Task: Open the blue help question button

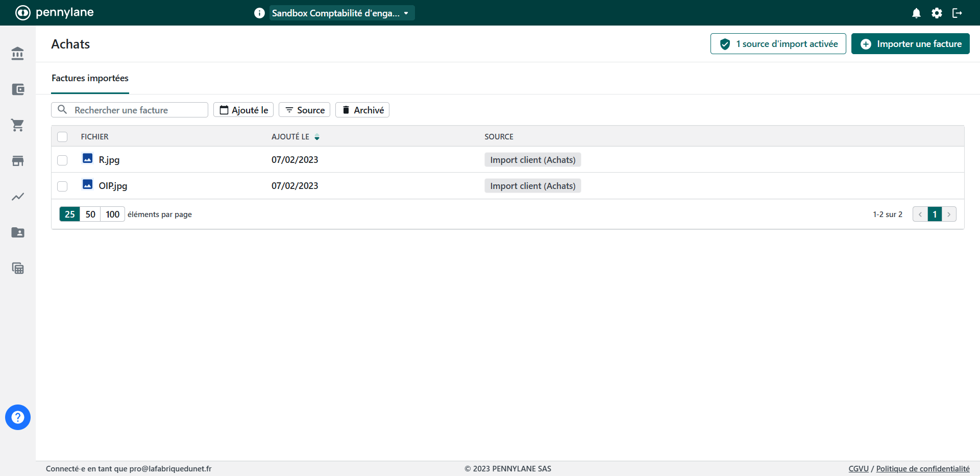Action: pos(18,417)
